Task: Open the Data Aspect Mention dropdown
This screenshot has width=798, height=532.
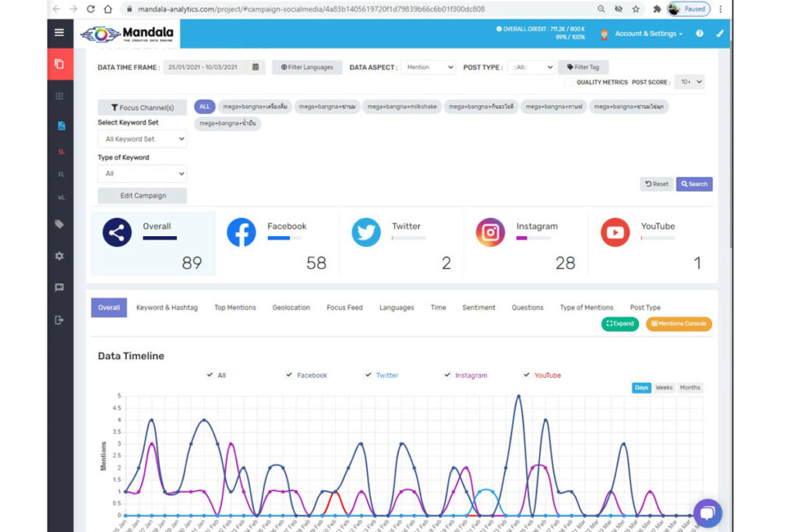Action: coord(428,67)
